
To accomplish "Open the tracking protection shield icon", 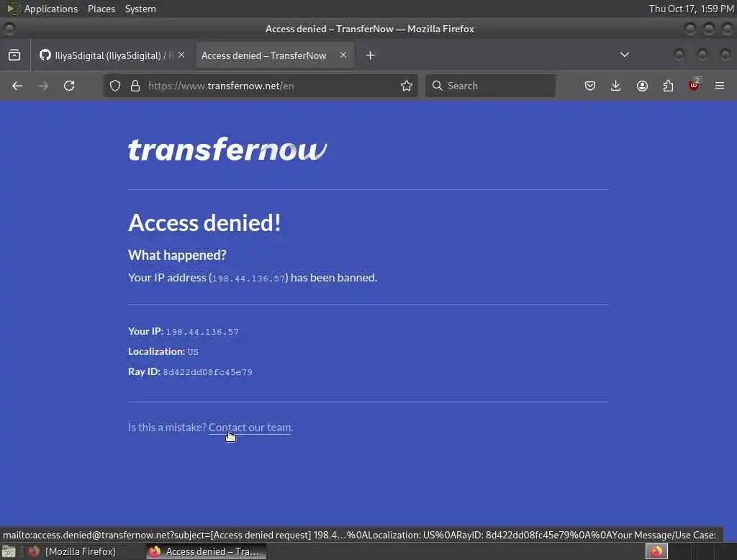I will 115,86.
